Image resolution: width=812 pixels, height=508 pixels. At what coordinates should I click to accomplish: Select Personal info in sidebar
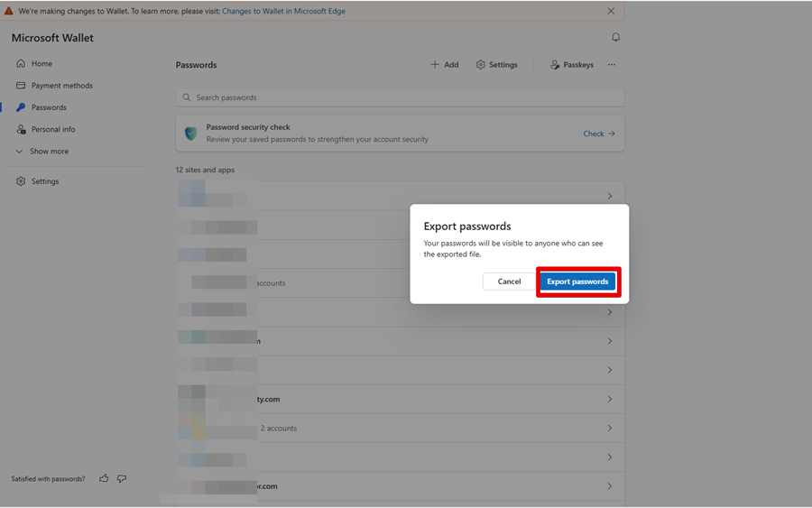tap(53, 129)
